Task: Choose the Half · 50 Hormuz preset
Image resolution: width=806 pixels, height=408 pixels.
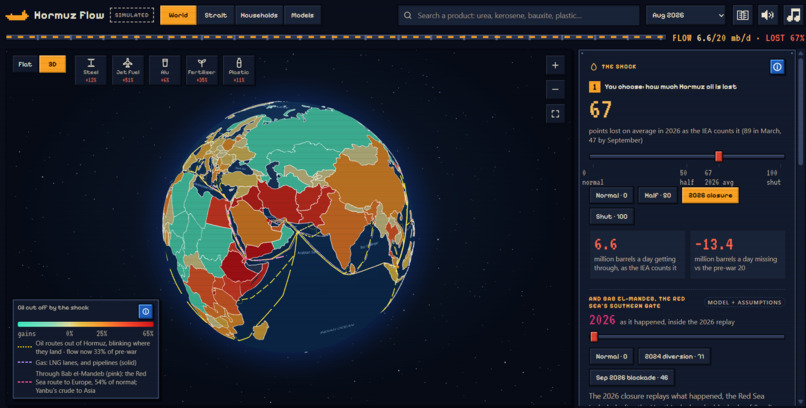Action: (657, 195)
